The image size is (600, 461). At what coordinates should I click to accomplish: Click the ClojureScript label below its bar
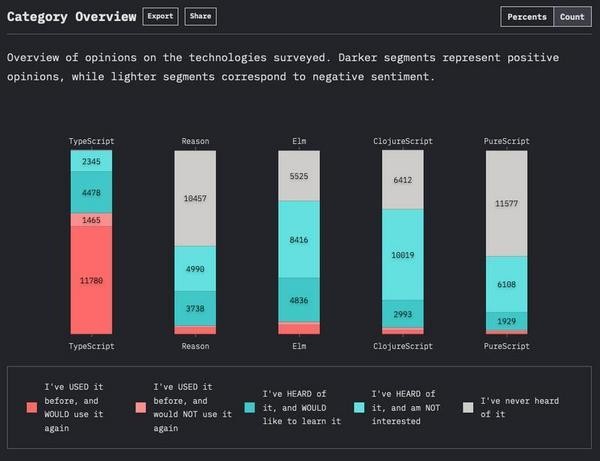click(x=403, y=346)
